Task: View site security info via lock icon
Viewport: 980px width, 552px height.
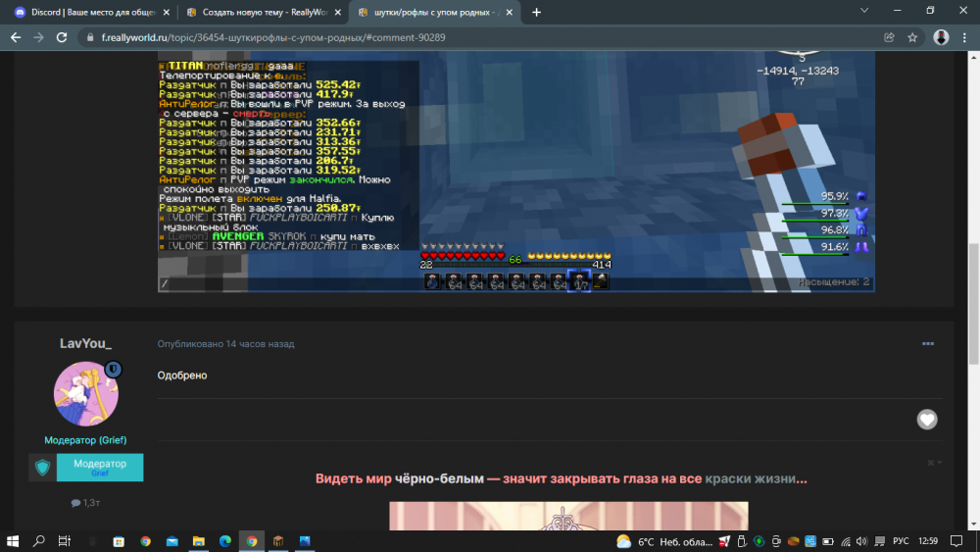Action: pyautogui.click(x=90, y=37)
